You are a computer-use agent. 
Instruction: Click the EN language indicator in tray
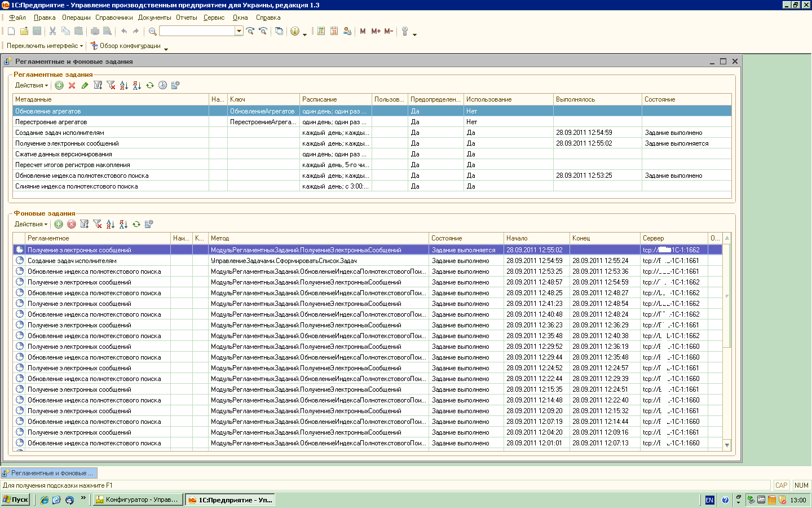709,500
